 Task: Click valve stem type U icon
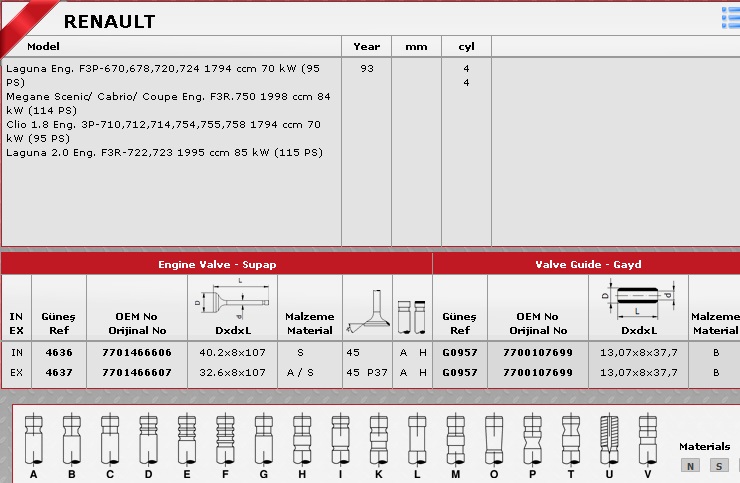coord(609,439)
